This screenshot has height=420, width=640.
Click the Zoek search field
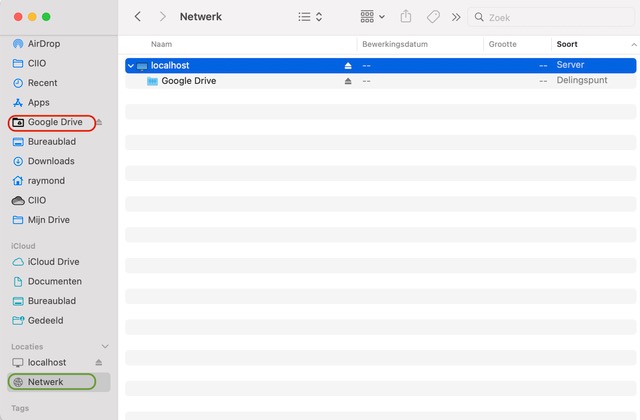551,17
